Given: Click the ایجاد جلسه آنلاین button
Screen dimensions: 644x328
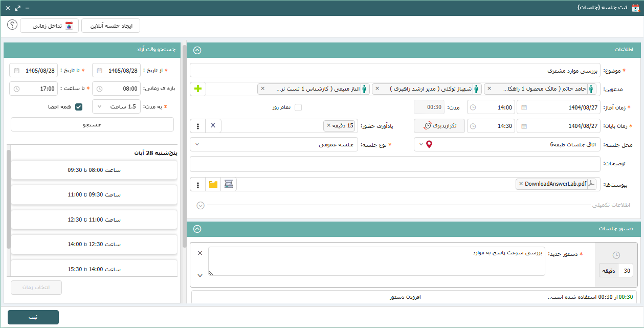Looking at the screenshot, I should 110,26.
